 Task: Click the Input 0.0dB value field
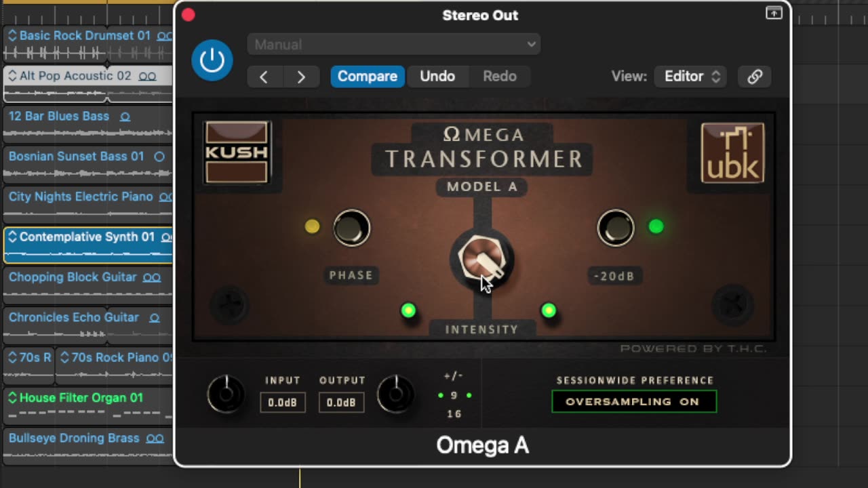282,403
